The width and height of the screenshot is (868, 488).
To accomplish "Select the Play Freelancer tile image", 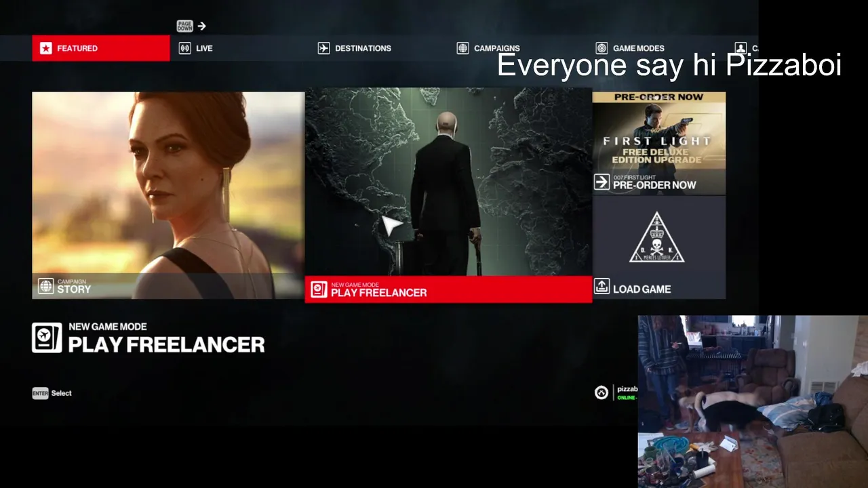I will (x=448, y=182).
